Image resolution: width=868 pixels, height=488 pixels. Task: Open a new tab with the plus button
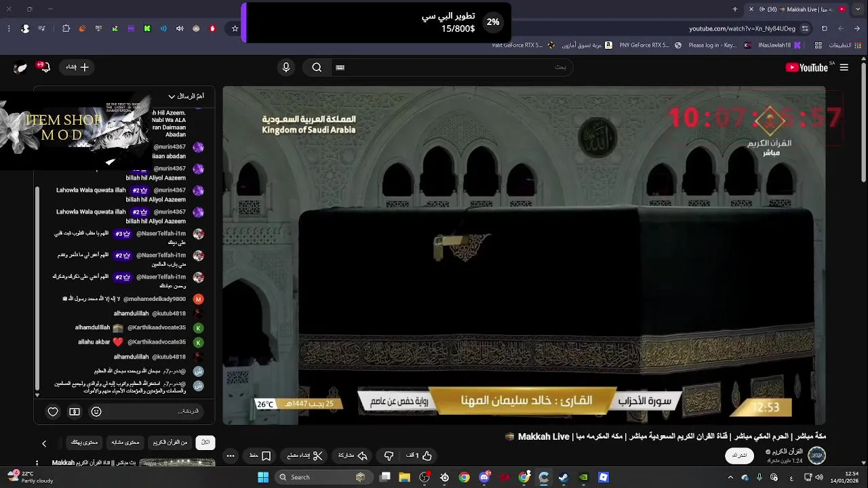(x=735, y=9)
